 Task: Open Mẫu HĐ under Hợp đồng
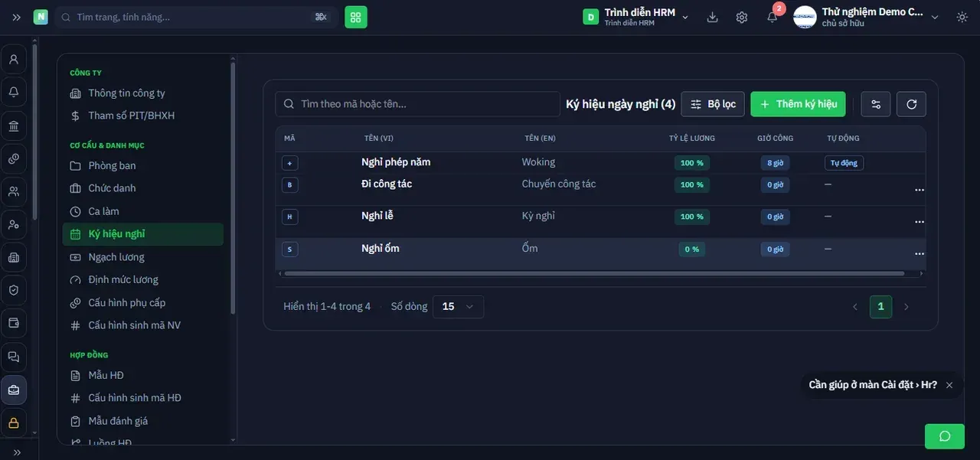(143, 375)
